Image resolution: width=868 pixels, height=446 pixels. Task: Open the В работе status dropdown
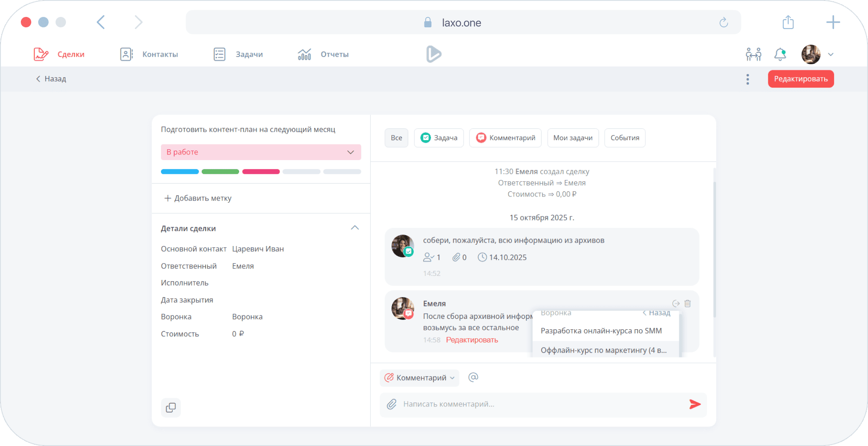261,152
